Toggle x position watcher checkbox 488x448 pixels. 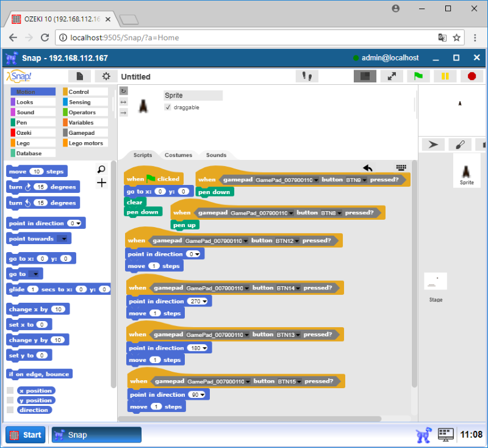(10, 391)
